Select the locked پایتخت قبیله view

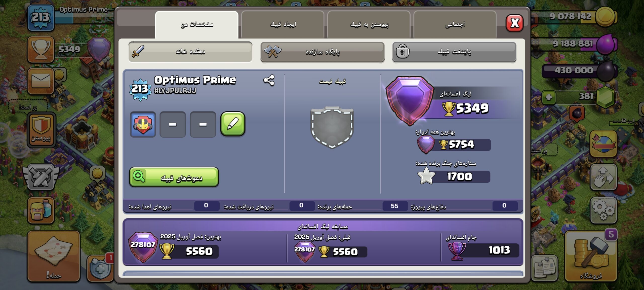[x=454, y=52]
